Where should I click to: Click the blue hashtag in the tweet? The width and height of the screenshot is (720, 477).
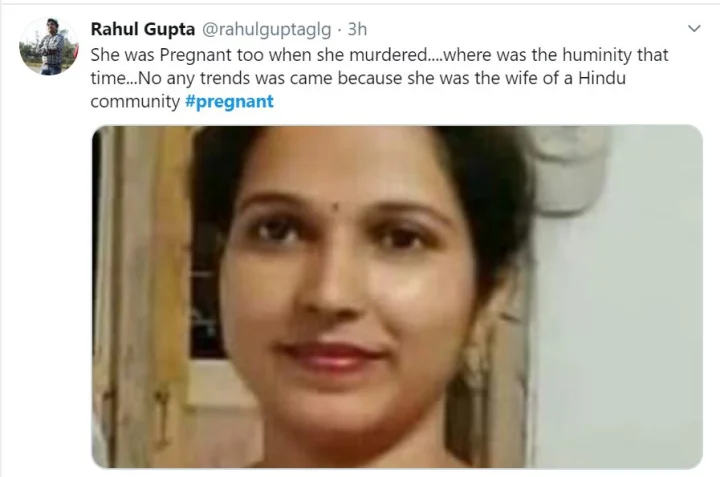[229, 101]
